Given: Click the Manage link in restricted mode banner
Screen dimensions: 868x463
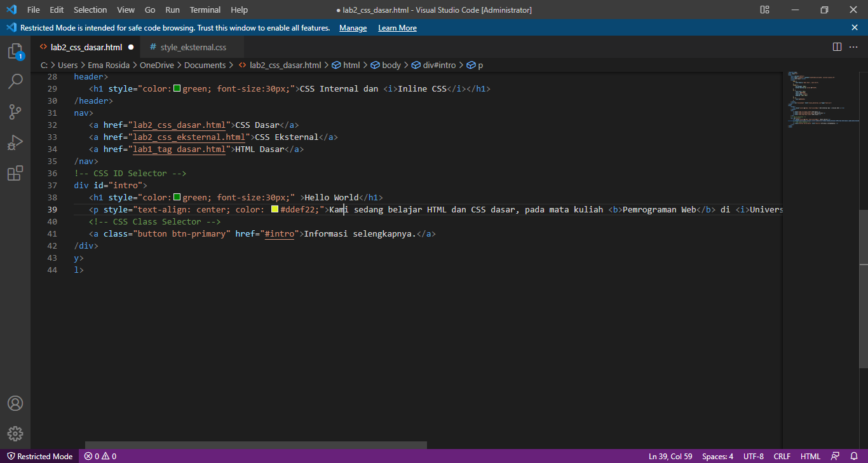Looking at the screenshot, I should click(353, 27).
